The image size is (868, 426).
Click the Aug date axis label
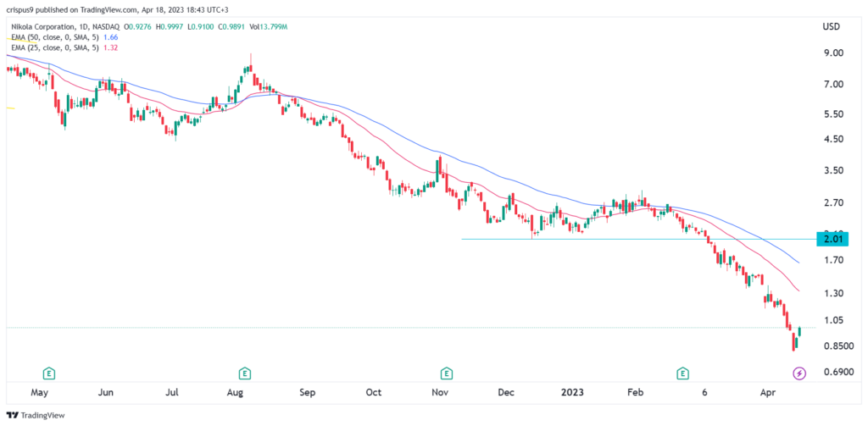coord(236,393)
